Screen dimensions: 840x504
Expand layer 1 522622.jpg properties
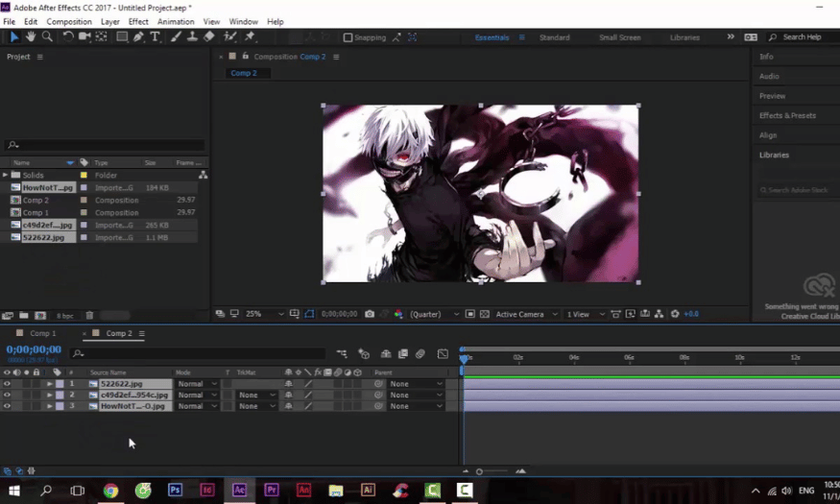[x=49, y=383]
